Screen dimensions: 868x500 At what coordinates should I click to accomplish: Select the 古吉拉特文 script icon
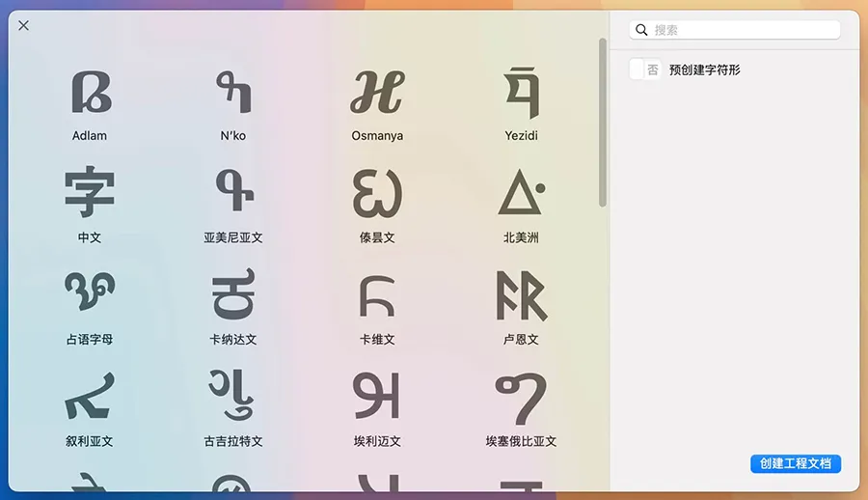click(x=232, y=397)
